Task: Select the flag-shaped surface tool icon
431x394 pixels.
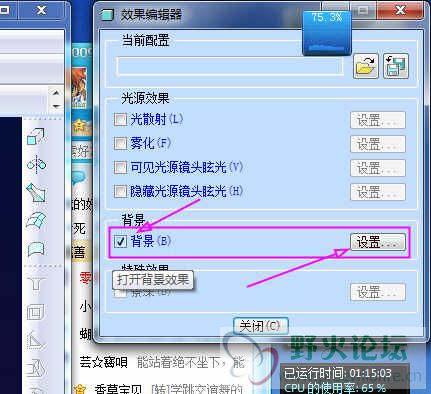Action: point(36,249)
